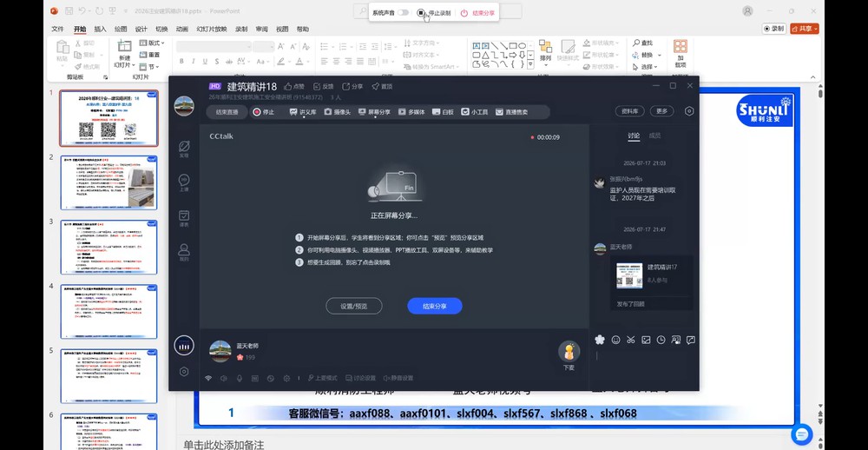
Task: Open the font color picker in ribbon
Action: (x=299, y=62)
